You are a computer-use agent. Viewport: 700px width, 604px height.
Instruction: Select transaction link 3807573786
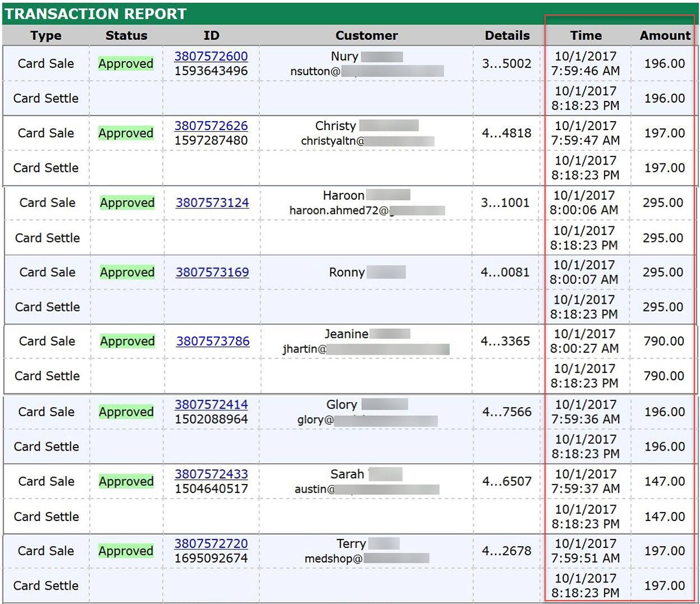[x=213, y=341]
